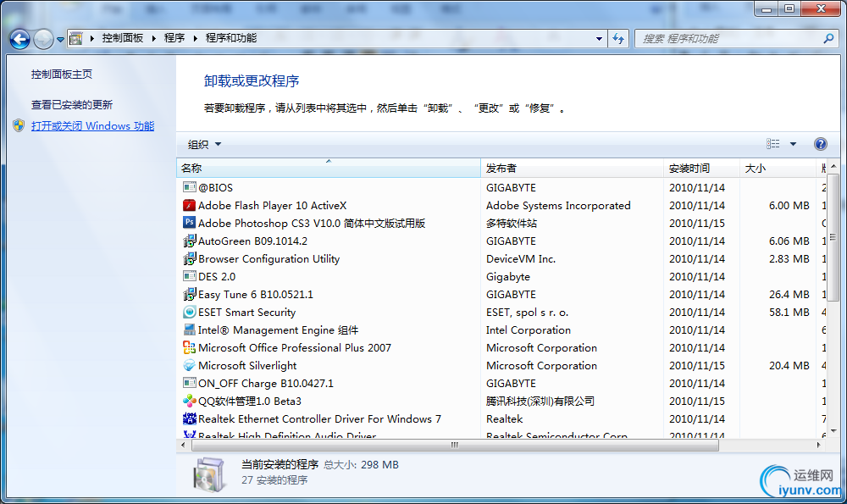The width and height of the screenshot is (847, 504).
Task: Select the Easy Tune 6 icon
Action: (190, 295)
